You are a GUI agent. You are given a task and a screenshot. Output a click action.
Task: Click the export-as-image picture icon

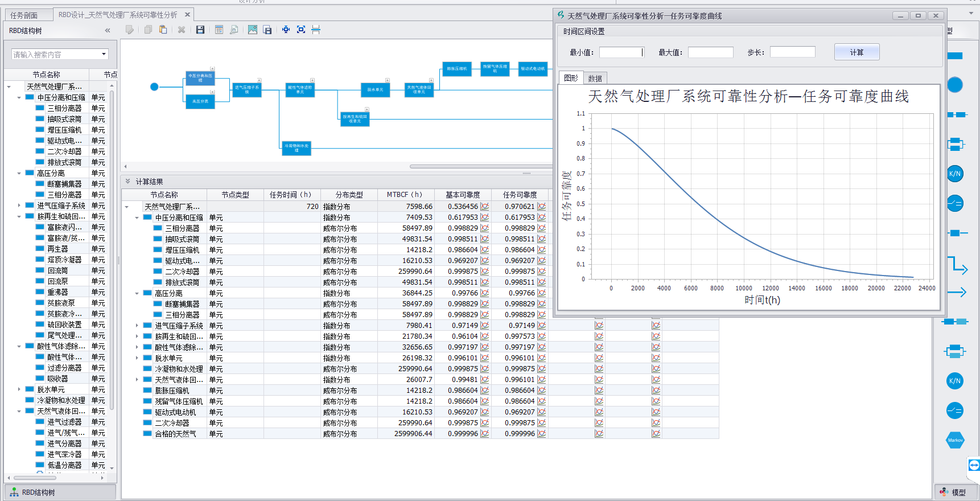tap(253, 30)
